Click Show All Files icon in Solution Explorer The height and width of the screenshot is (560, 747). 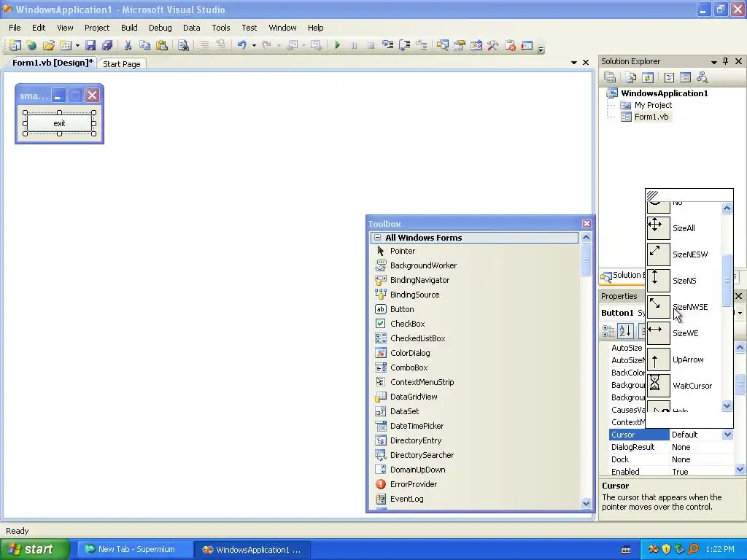[631, 77]
